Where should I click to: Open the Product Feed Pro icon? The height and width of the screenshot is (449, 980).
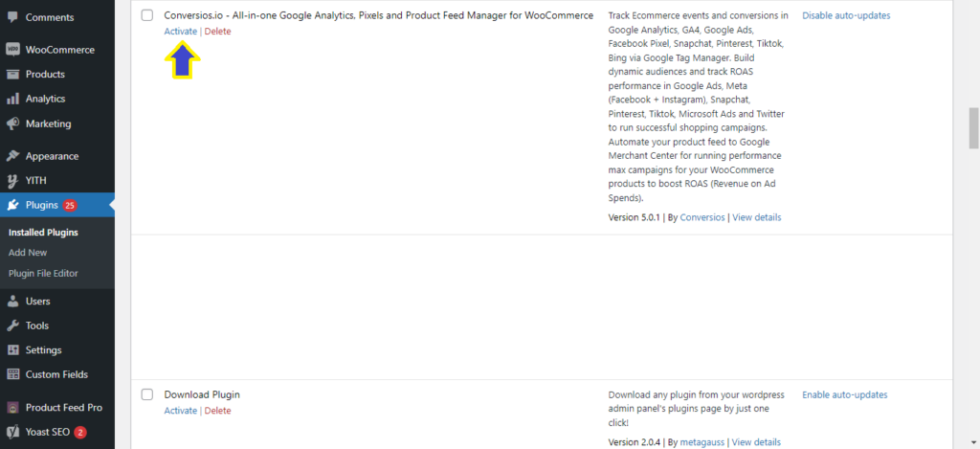pos(12,407)
